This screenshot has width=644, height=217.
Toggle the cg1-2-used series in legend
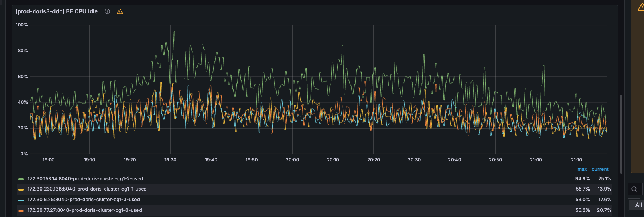[x=85, y=179]
